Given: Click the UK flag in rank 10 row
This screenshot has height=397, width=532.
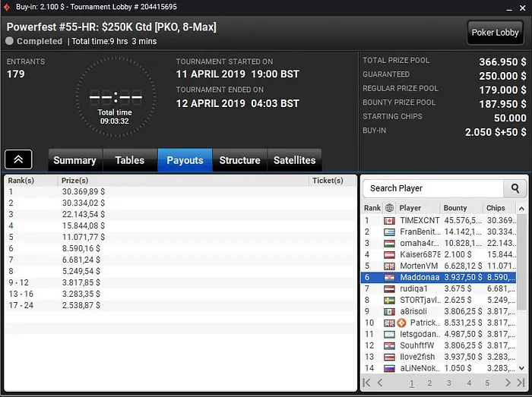Looking at the screenshot, I should click(389, 323).
